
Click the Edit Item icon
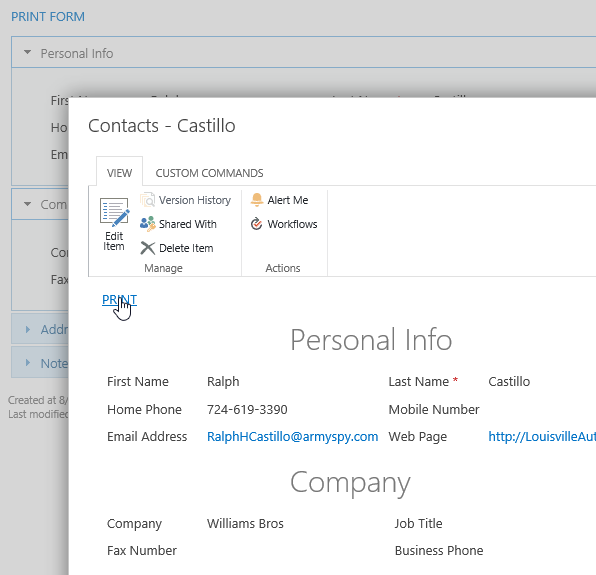[x=114, y=211]
